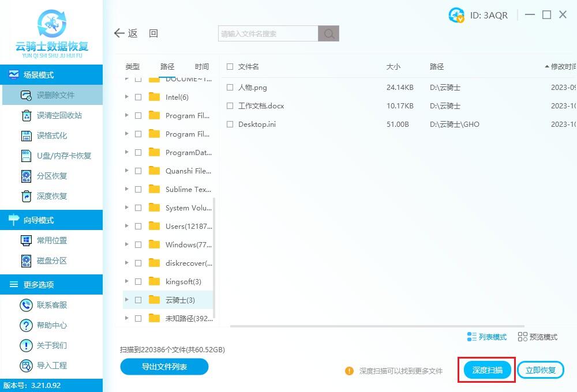
Task: Open 帮助中心 question mark icon
Action: point(26,325)
